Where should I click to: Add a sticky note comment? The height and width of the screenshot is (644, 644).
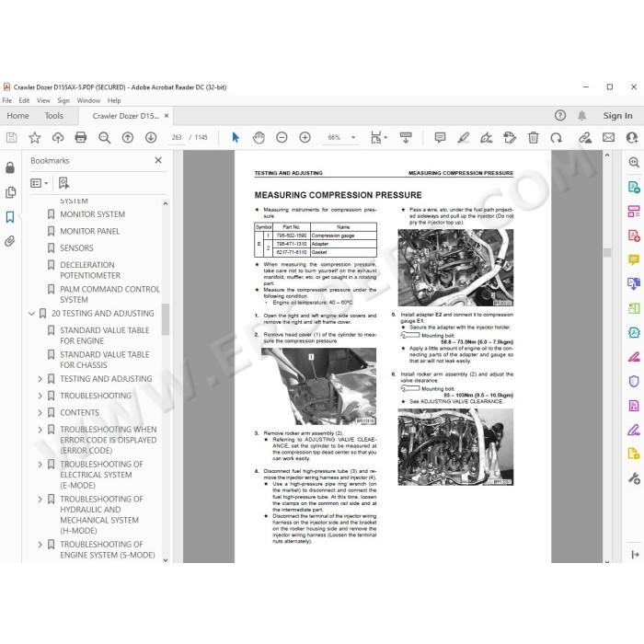pyautogui.click(x=440, y=137)
